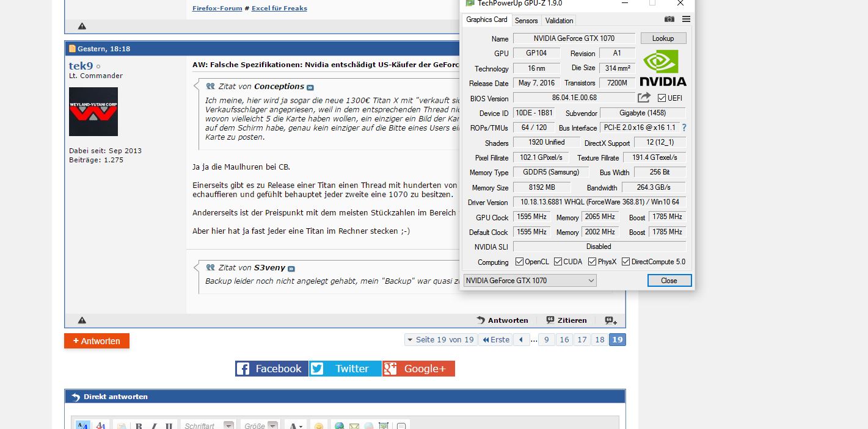This screenshot has width=868, height=429.
Task: Switch to the Validation tab
Action: pos(559,21)
